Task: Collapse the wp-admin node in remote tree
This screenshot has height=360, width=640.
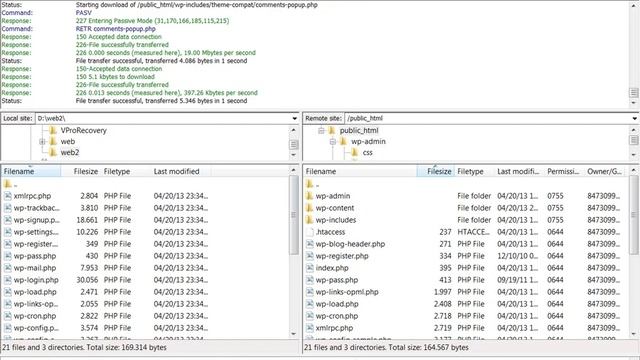Action: (x=333, y=142)
